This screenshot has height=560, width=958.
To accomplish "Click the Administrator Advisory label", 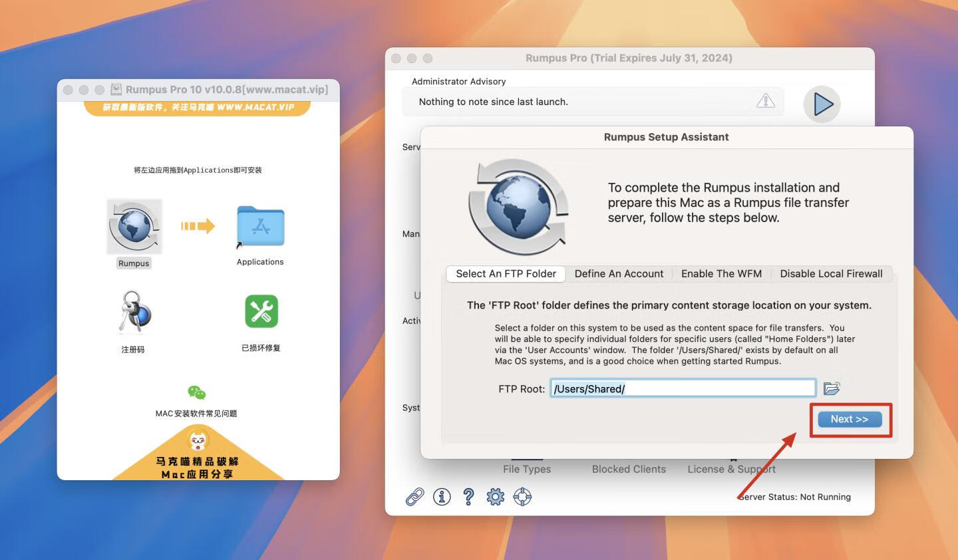I will coord(458,81).
